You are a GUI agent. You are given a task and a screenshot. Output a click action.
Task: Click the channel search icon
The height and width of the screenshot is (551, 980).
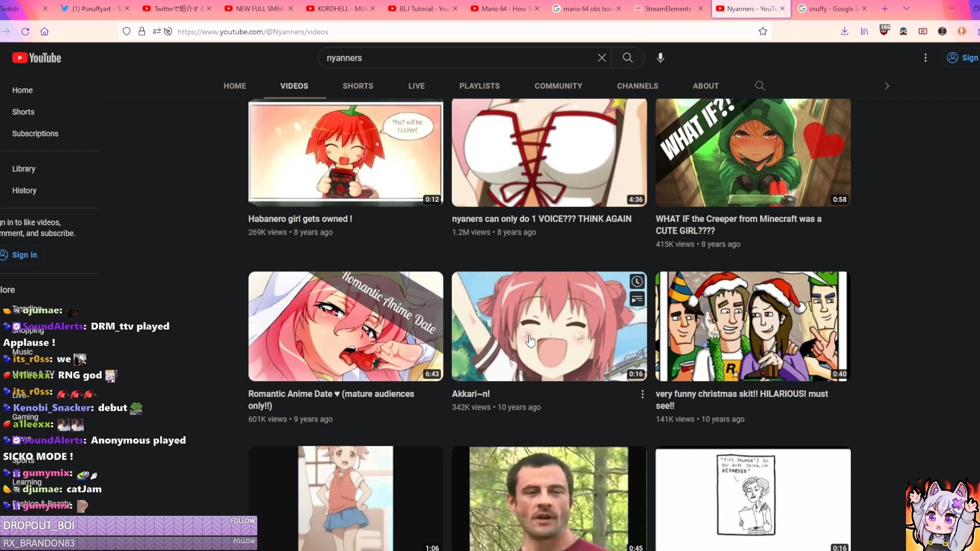[760, 86]
